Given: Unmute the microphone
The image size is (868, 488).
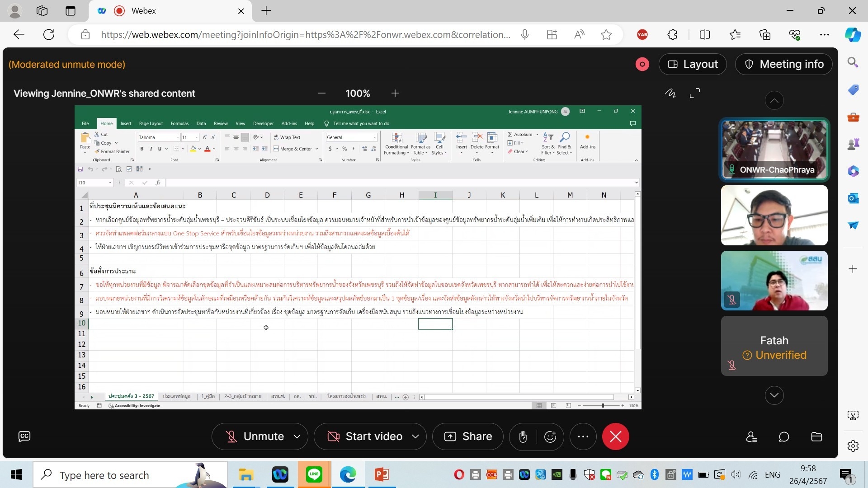Looking at the screenshot, I should click(255, 436).
